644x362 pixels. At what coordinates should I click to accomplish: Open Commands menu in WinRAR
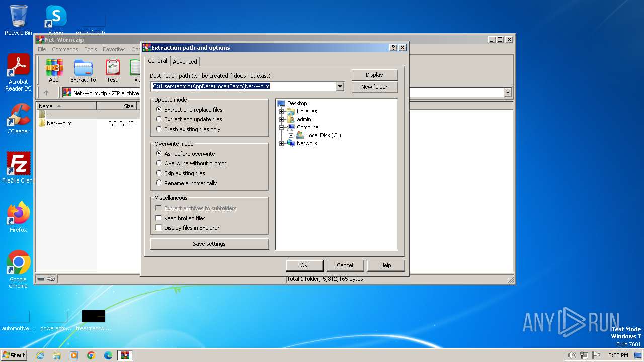click(x=65, y=49)
